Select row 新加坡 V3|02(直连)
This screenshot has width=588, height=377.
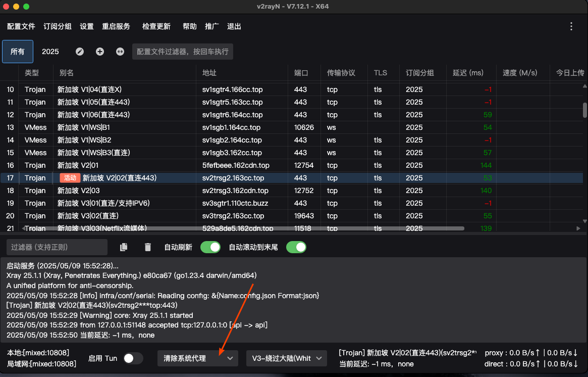click(x=291, y=215)
